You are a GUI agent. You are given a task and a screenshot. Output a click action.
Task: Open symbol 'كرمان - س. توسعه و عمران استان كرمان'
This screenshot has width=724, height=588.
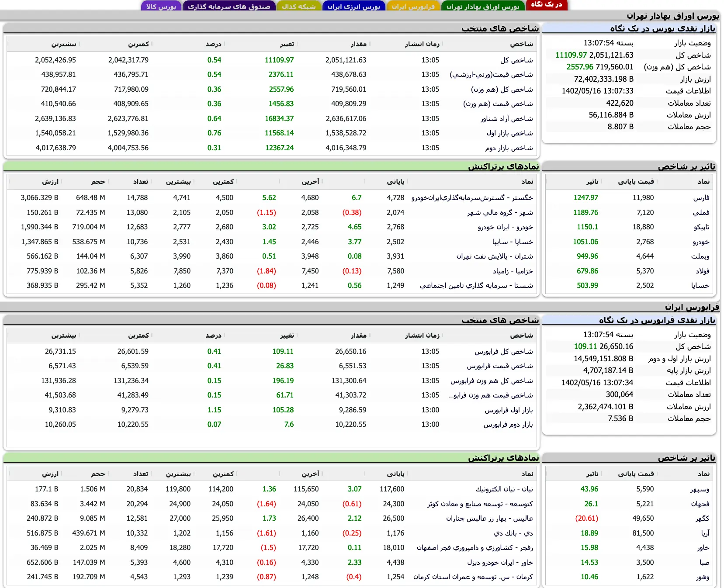(x=473, y=577)
